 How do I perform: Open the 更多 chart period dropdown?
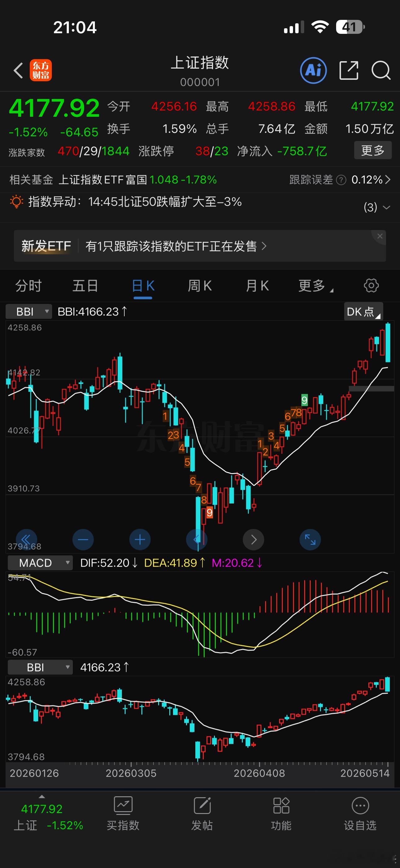pyautogui.click(x=316, y=286)
